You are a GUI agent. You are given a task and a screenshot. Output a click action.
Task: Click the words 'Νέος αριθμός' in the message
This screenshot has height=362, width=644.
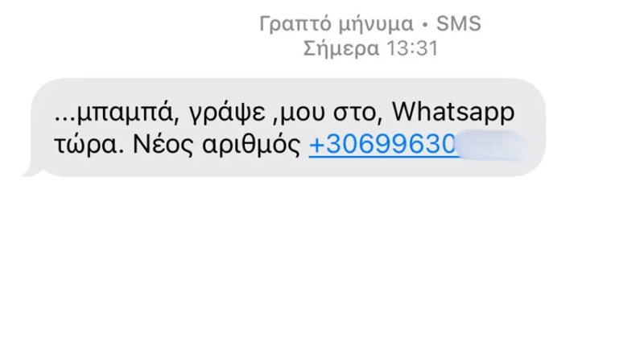217,145
